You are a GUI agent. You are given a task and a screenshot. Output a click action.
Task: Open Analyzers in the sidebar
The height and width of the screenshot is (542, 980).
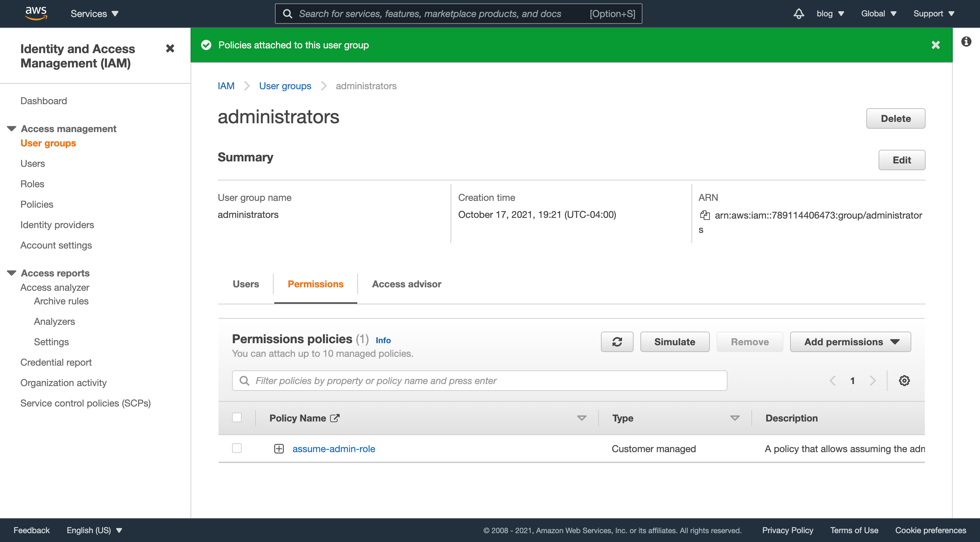click(54, 321)
